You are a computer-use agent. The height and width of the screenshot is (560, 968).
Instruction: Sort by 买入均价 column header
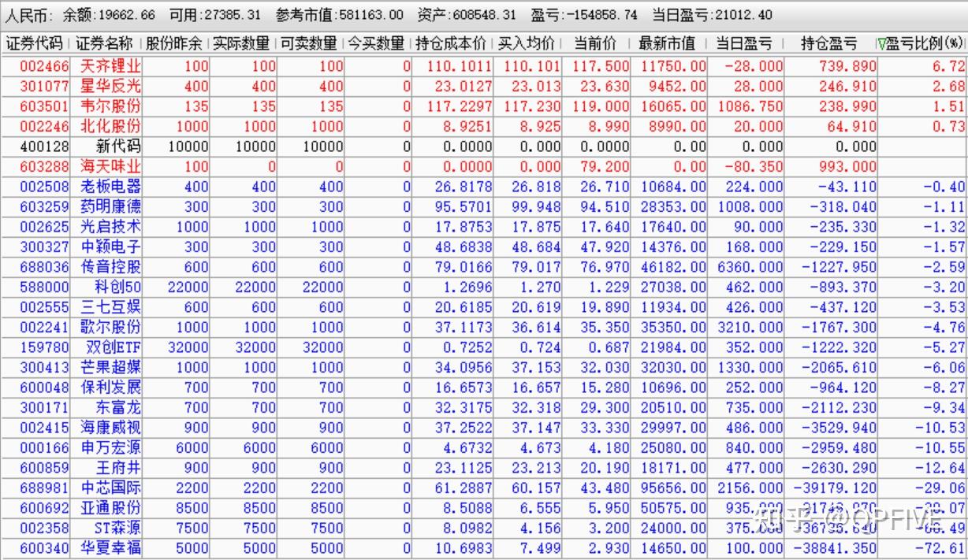527,43
